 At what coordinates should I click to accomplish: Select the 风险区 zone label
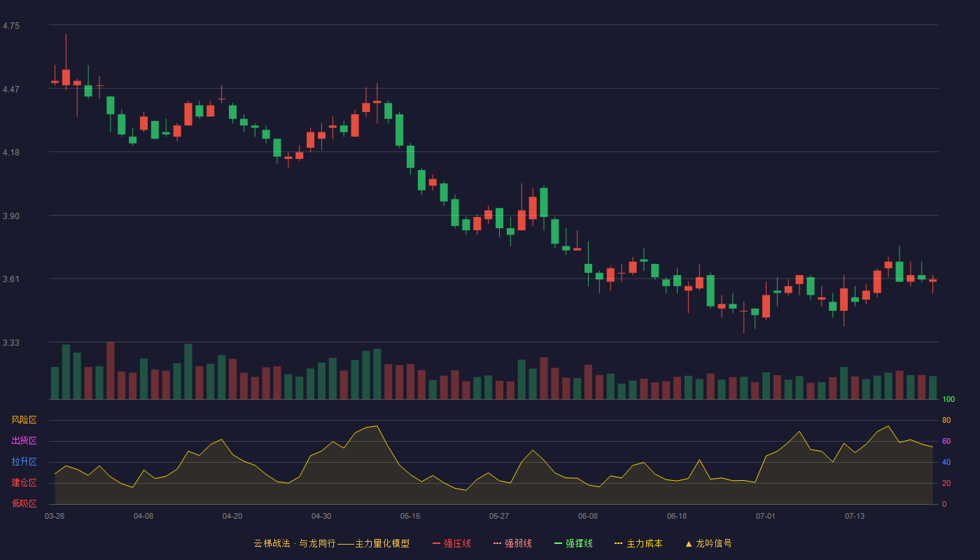coord(24,420)
